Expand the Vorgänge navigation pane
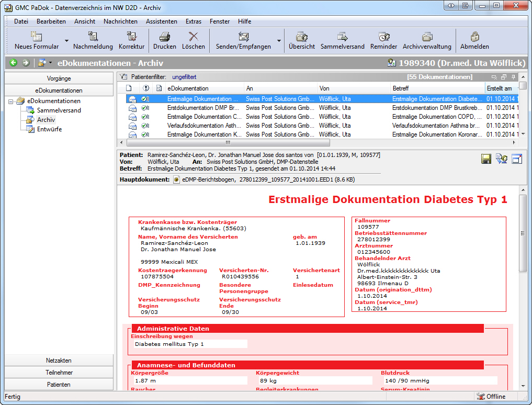This screenshot has height=405, width=532. click(x=59, y=78)
